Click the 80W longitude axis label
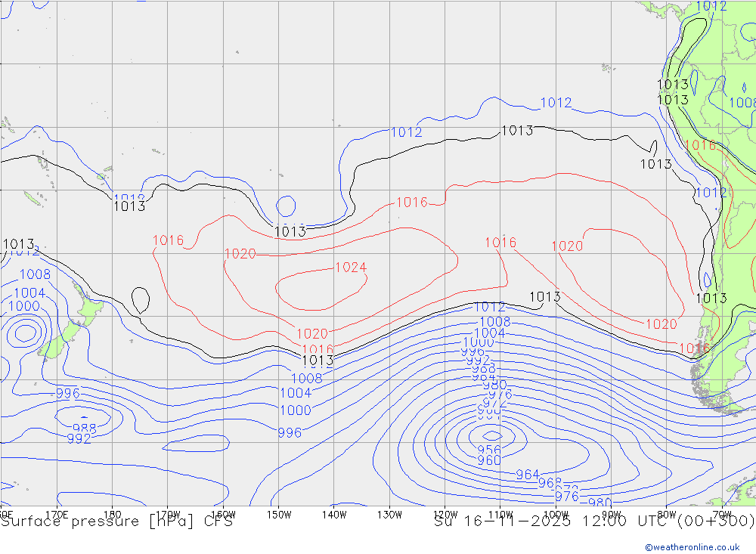This screenshot has width=756, height=554. coord(667,515)
